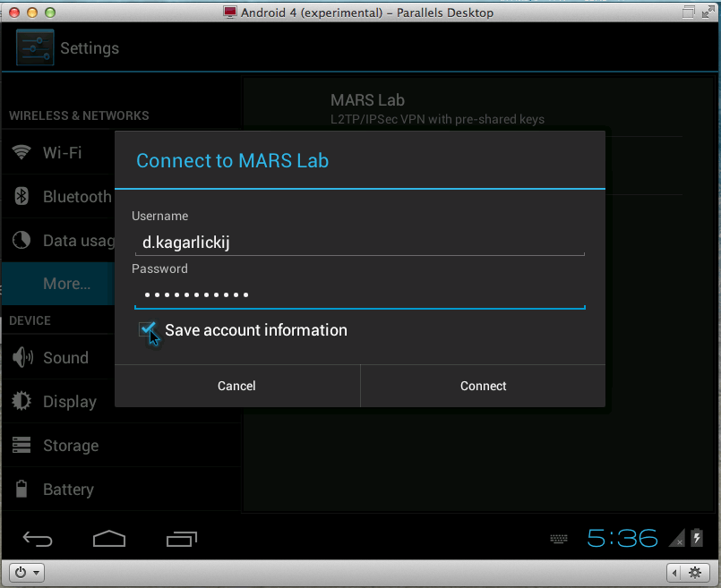Open Storage settings item

click(x=122, y=445)
